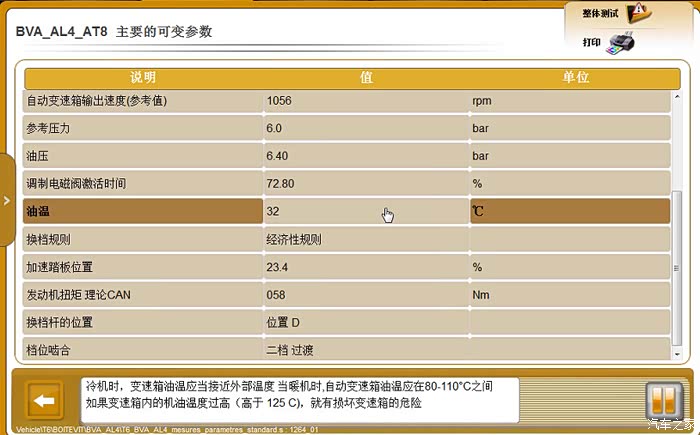This screenshot has width=700, height=435.
Task: Select the 换档杆的位置 parameter row
Action: (143, 323)
